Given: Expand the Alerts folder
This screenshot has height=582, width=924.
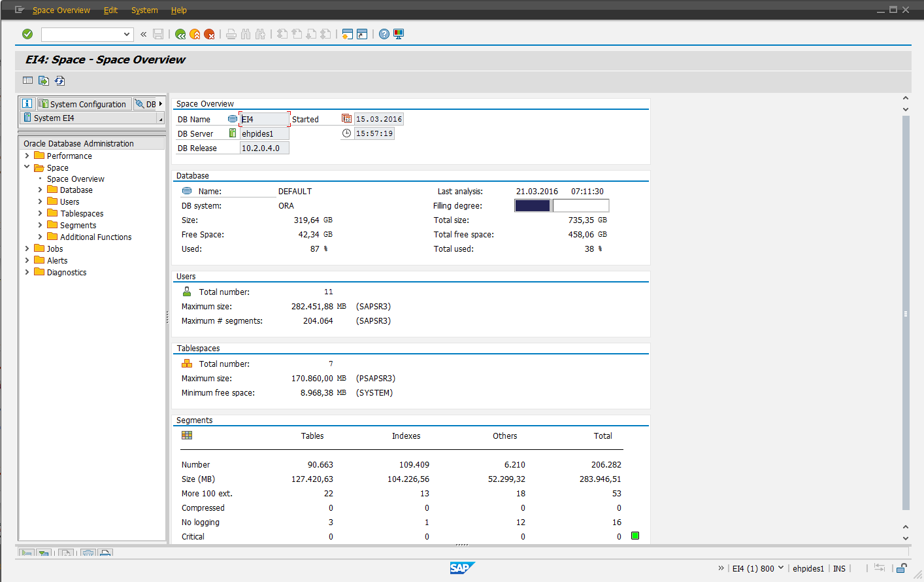Looking at the screenshot, I should click(x=27, y=260).
